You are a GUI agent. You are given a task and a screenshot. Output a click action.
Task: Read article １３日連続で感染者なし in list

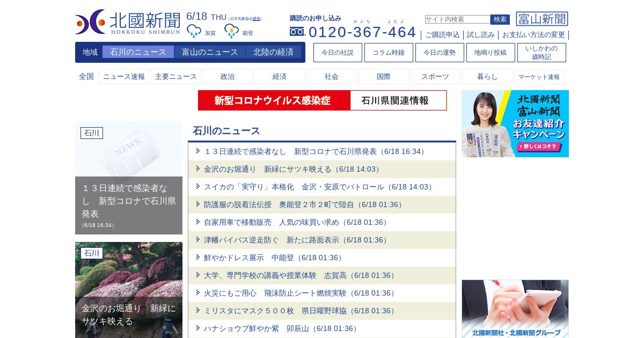316,152
